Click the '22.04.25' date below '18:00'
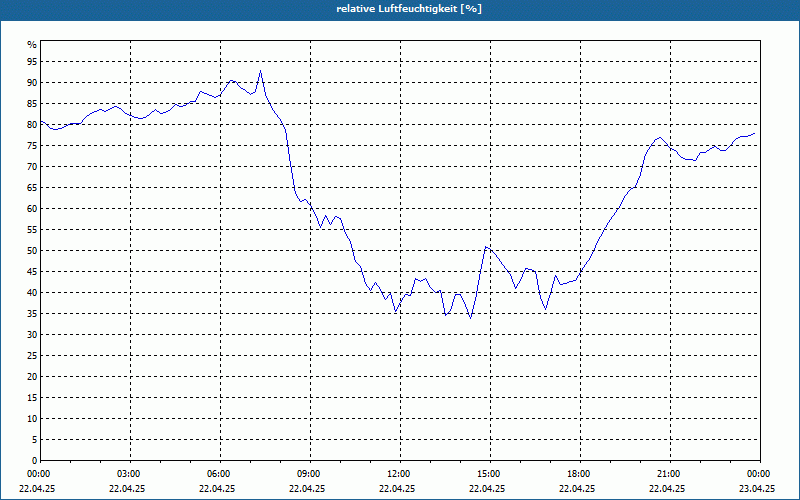 point(577,488)
